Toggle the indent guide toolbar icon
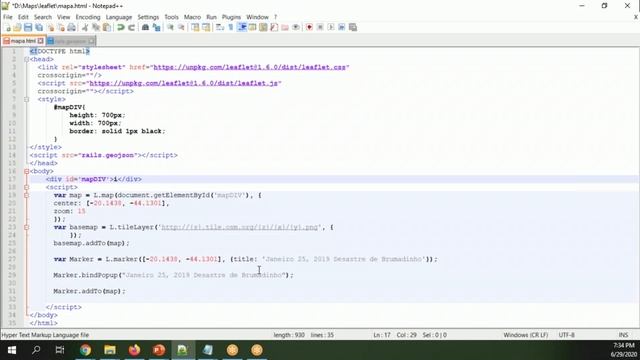Screen dimensions: 640x360 (242, 27)
